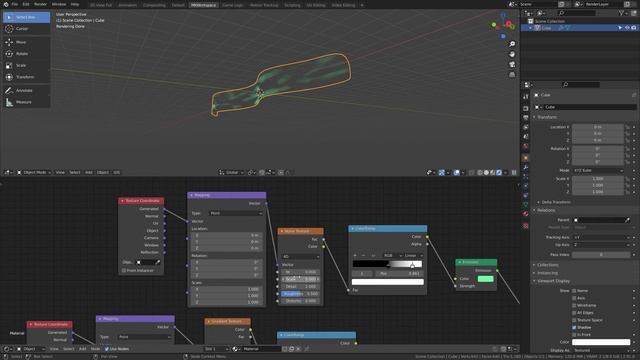Open the node editor Node menu
This screenshot has height=360, width=640.
click(95, 349)
